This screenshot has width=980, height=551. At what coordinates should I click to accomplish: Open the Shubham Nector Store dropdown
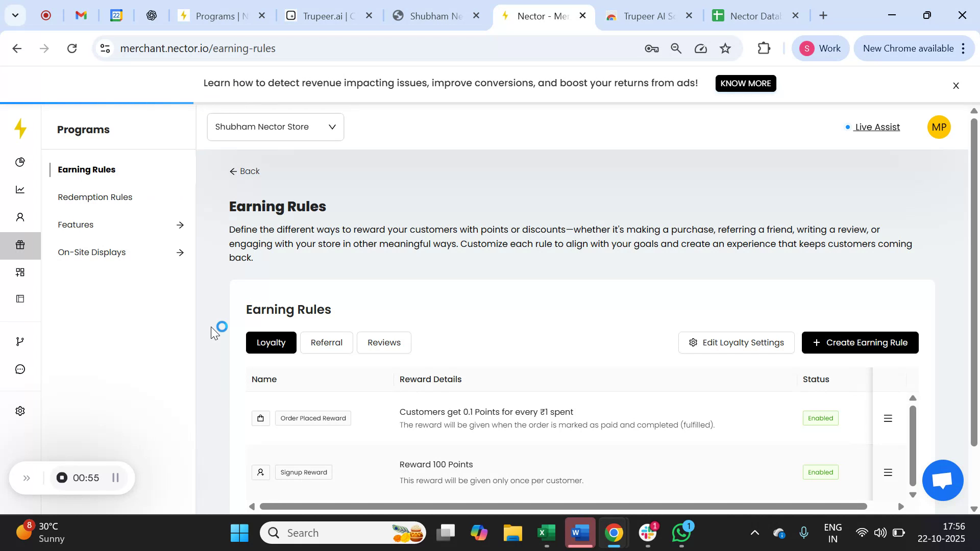click(275, 127)
